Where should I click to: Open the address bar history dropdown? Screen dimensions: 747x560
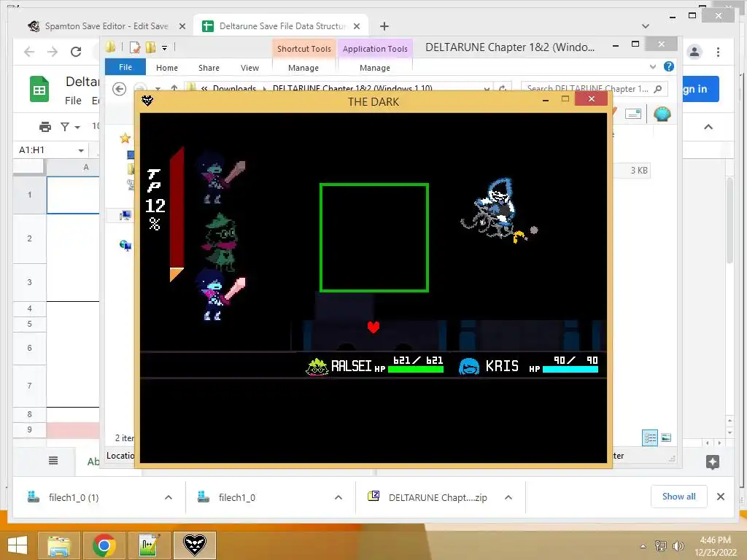[487, 88]
